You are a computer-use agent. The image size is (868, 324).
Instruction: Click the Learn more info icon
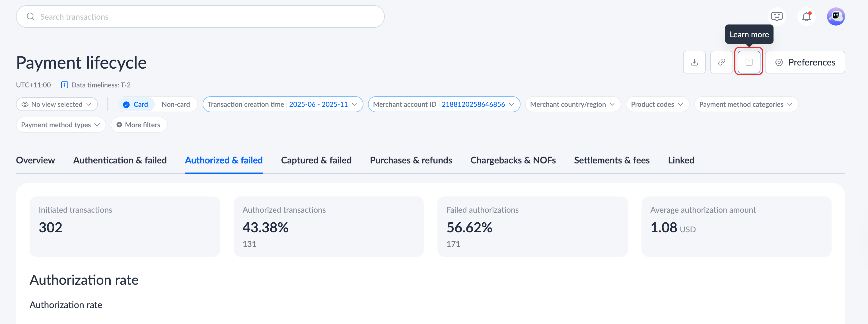click(749, 62)
